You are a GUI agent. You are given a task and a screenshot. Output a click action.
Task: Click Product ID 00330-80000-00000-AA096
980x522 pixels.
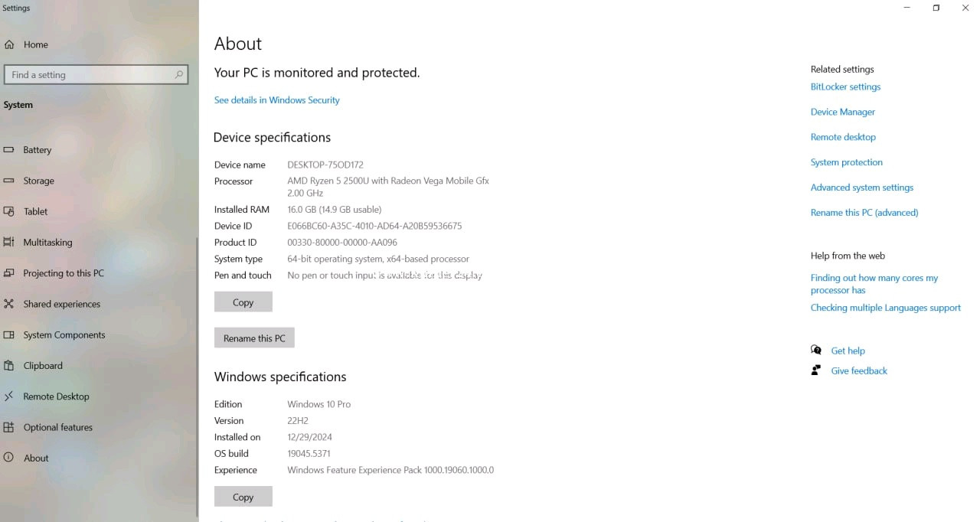point(342,243)
